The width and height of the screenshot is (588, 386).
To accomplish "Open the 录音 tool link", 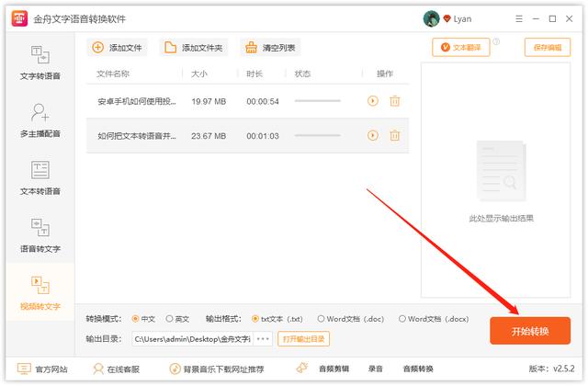I will click(x=376, y=369).
